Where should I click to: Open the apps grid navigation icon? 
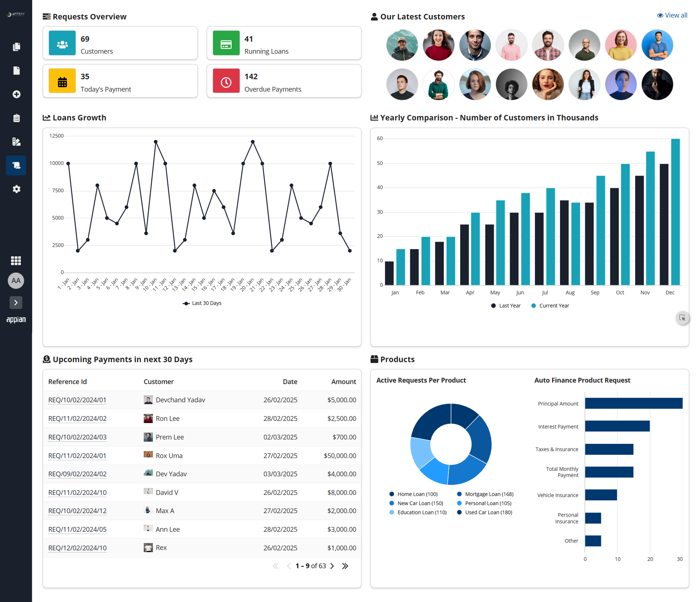pyautogui.click(x=16, y=261)
